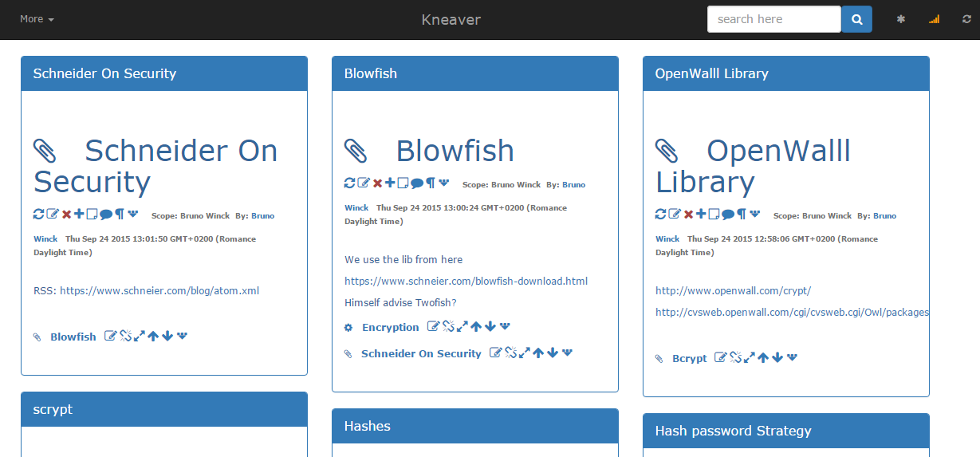Expand more options for Encryption row

pos(505,325)
